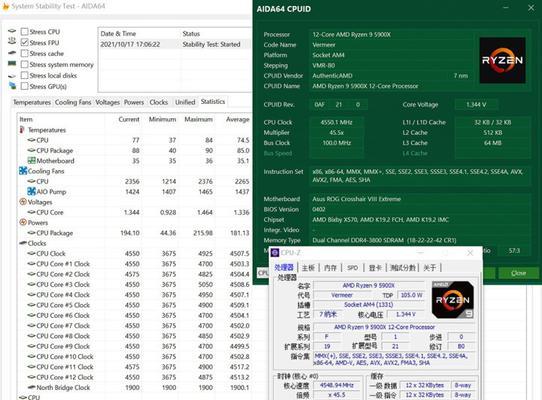Click the 105.0 W TDP field in CPU-Z
542x400 pixels.
(412, 295)
